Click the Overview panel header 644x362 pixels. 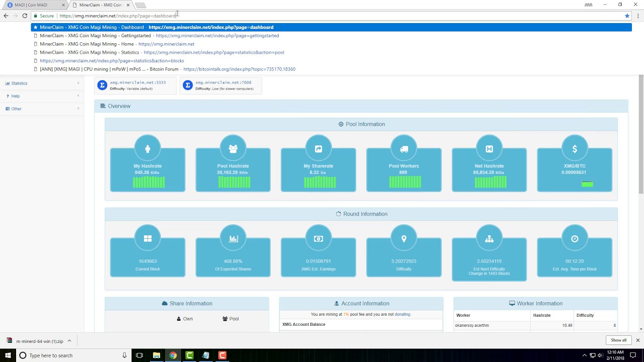(361, 106)
